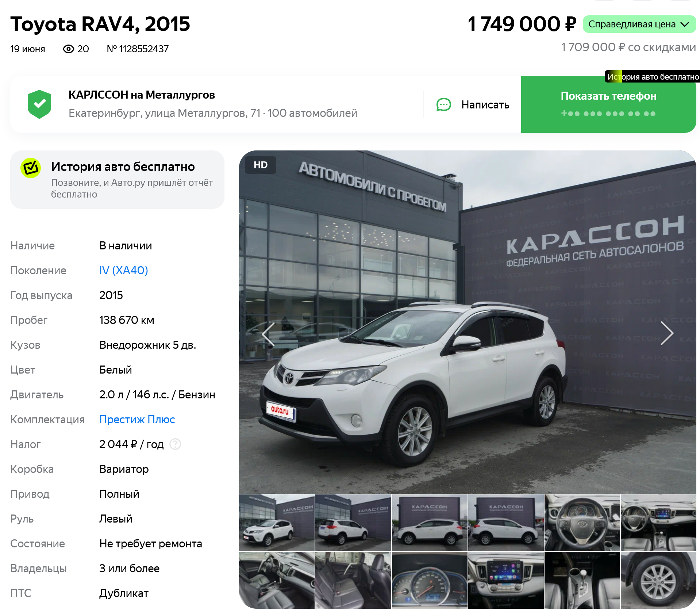Expand the Справедливая цена price dropdown

coord(639,24)
